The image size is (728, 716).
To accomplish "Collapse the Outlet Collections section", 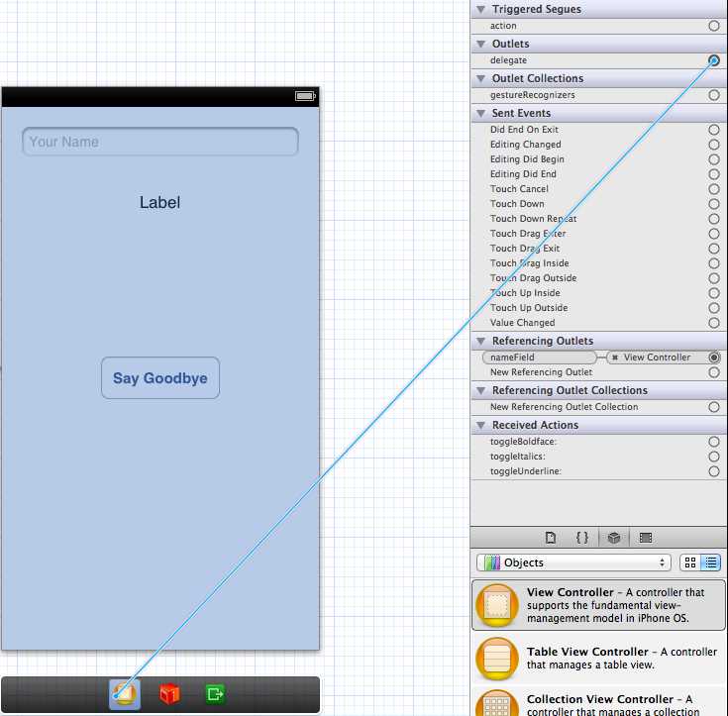I will [x=481, y=78].
